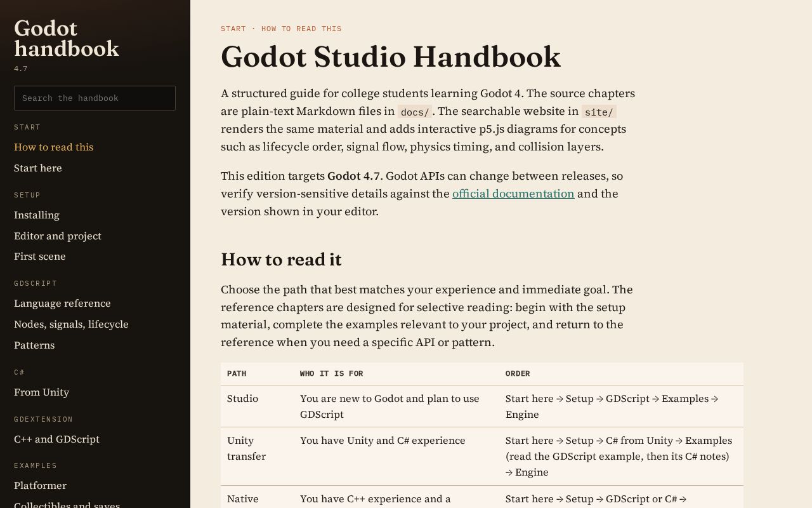Open Editor and project chapter
Image resolution: width=812 pixels, height=508 pixels.
[58, 236]
